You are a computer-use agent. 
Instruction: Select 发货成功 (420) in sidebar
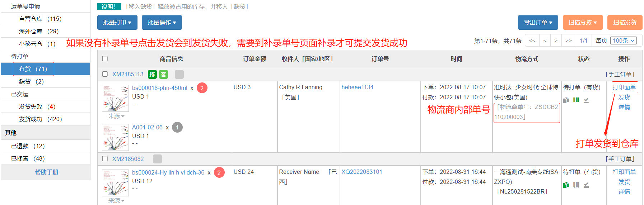click(46, 119)
